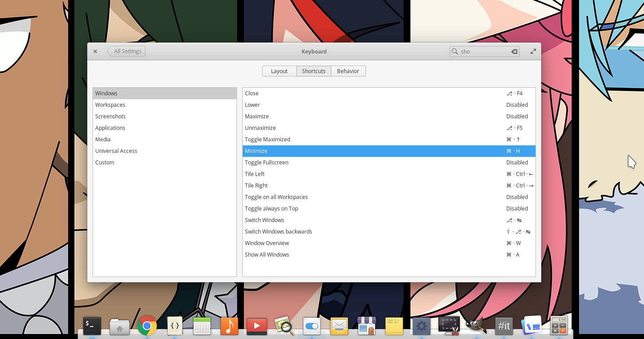Viewport: 644px width, 339px height.
Task: Open the blue slides app in dock
Action: pos(531,326)
